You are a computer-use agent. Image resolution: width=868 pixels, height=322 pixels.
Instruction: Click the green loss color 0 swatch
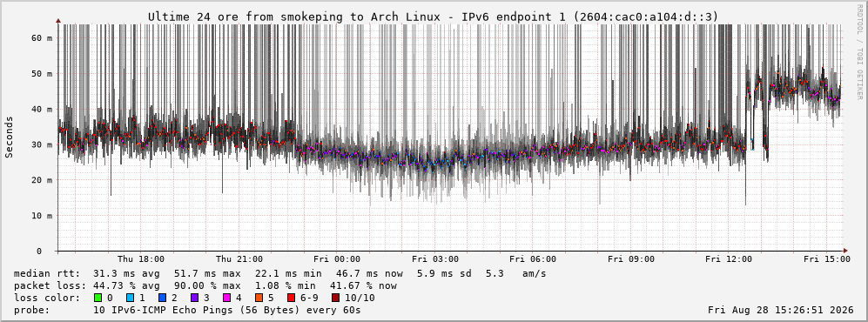98,298
